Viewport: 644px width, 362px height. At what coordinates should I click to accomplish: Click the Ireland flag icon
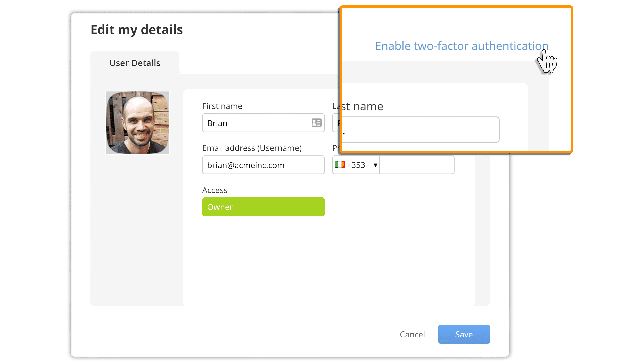(x=339, y=165)
